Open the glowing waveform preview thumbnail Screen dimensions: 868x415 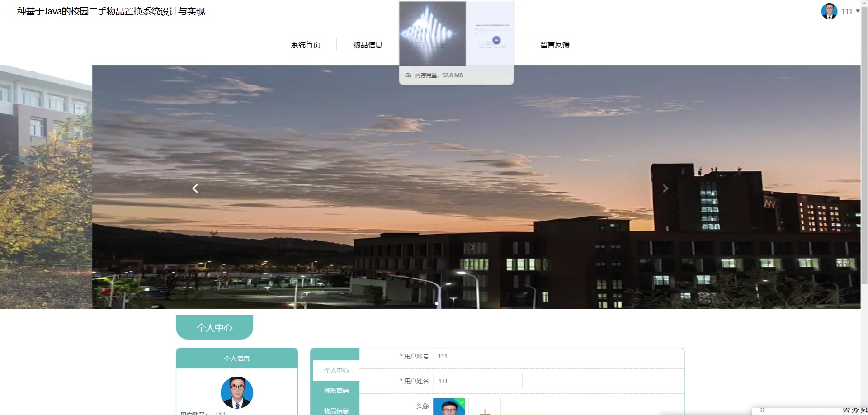(x=433, y=33)
